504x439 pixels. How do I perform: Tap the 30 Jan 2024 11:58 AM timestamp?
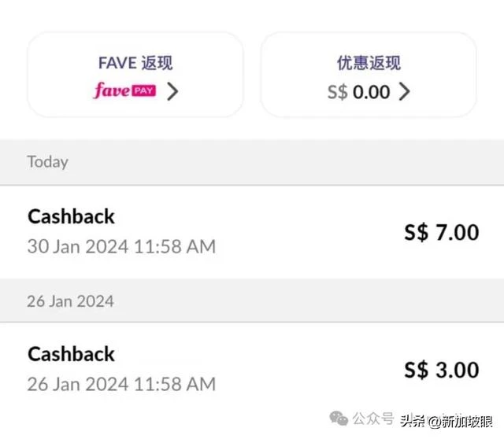(x=121, y=246)
